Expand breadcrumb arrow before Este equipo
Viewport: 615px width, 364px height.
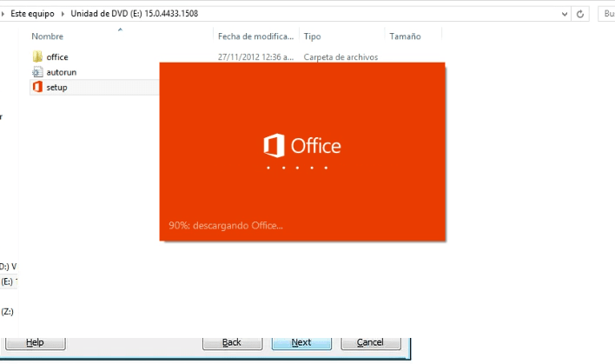(3, 14)
